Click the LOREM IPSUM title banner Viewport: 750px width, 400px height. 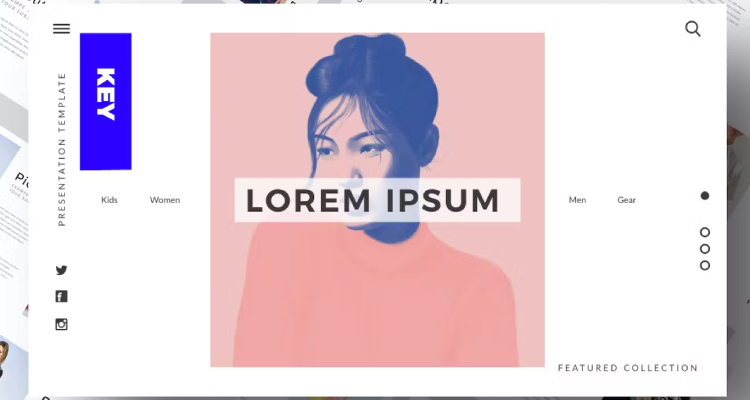[377, 200]
